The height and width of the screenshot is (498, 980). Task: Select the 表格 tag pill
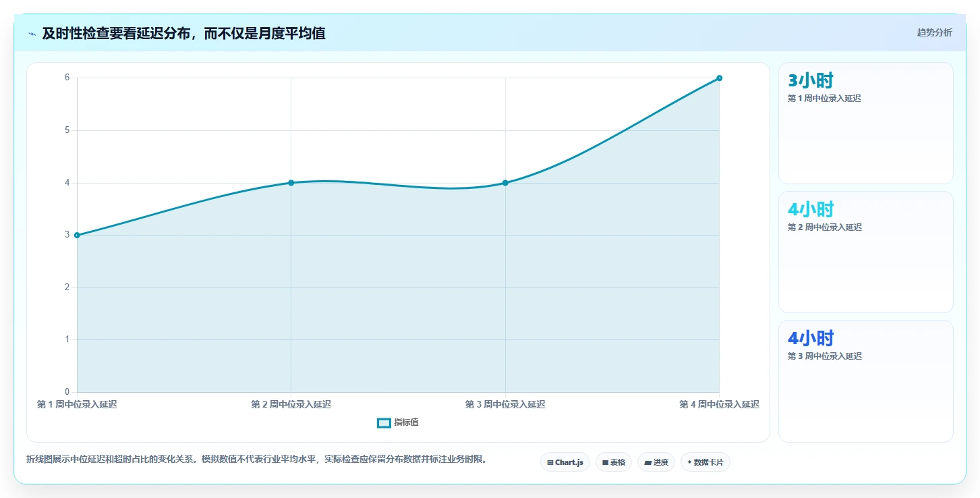click(614, 462)
